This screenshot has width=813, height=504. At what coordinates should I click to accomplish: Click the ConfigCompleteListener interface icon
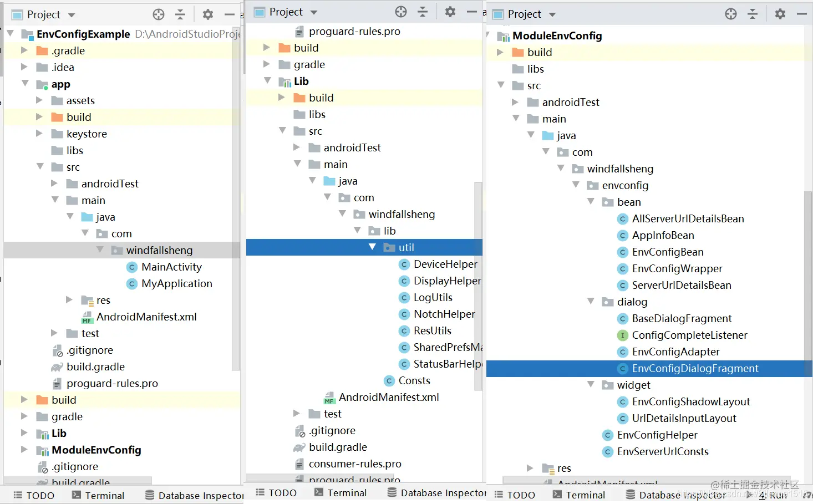pos(623,335)
